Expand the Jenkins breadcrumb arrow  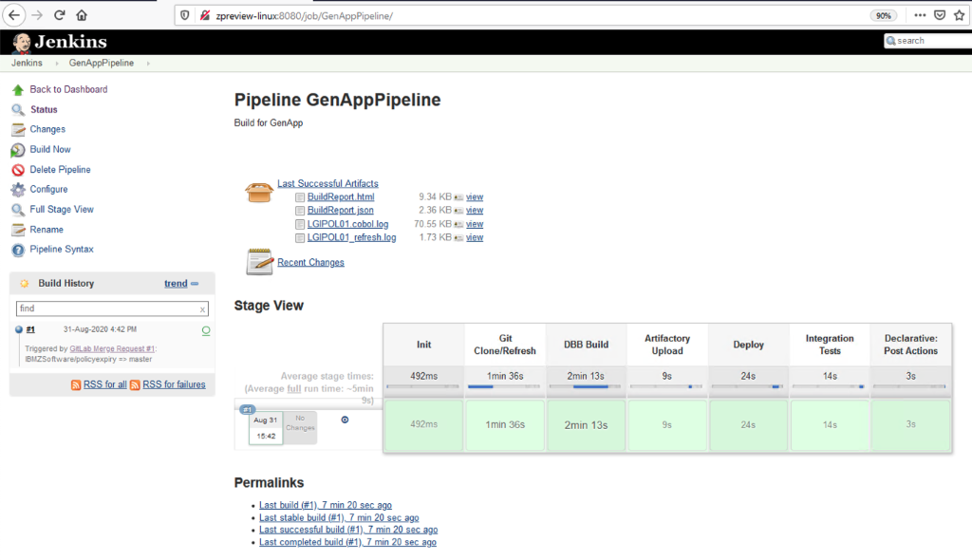pos(56,64)
